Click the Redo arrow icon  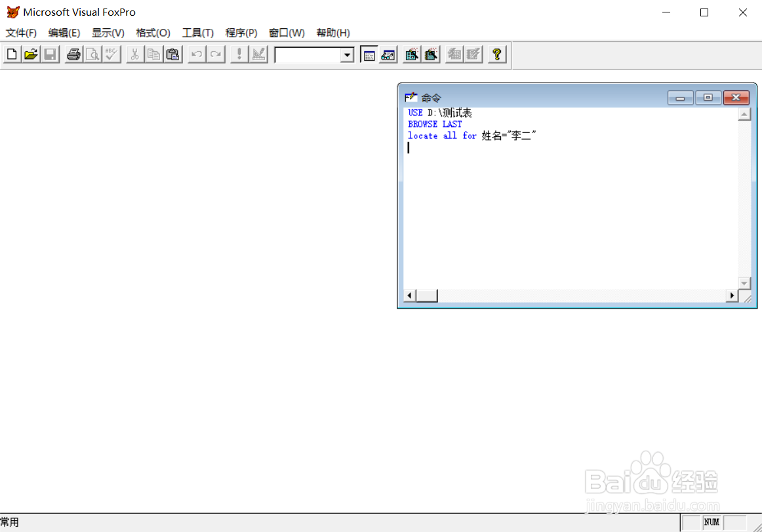pyautogui.click(x=216, y=54)
